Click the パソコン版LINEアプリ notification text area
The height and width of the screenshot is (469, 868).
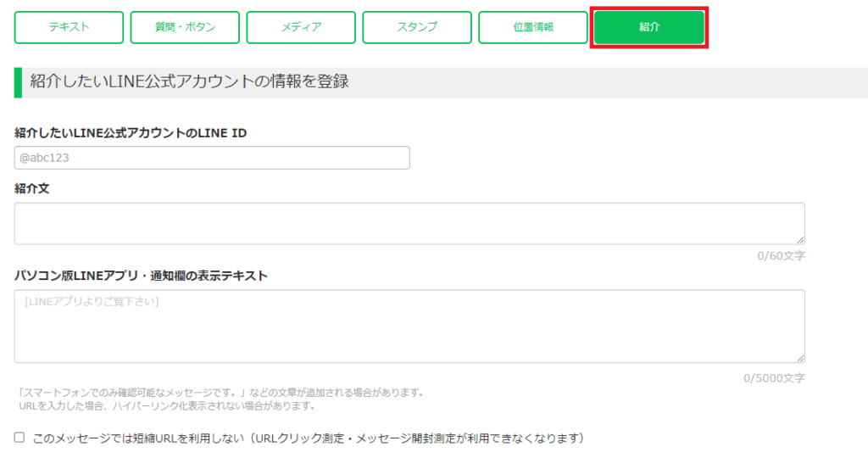coord(409,327)
